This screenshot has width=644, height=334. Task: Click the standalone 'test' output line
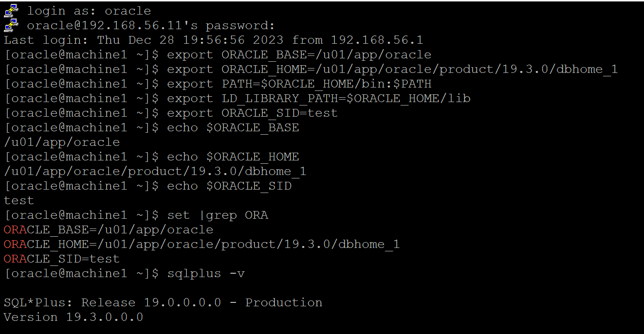[x=19, y=200]
